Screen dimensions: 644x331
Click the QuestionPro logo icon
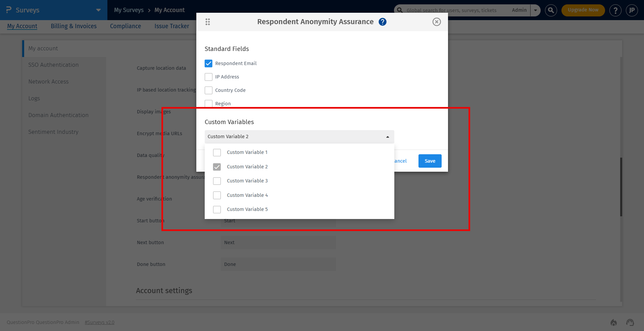point(9,10)
